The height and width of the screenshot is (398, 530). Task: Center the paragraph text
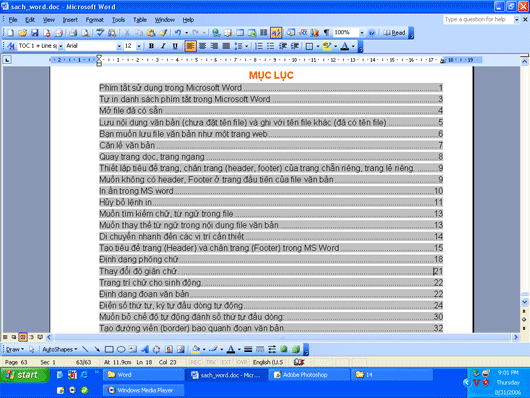(x=202, y=46)
